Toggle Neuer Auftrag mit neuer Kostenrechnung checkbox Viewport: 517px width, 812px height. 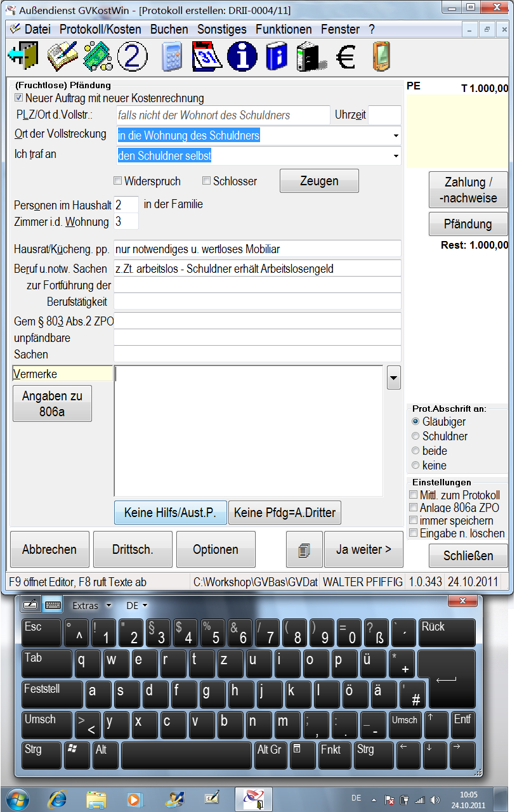click(x=19, y=98)
